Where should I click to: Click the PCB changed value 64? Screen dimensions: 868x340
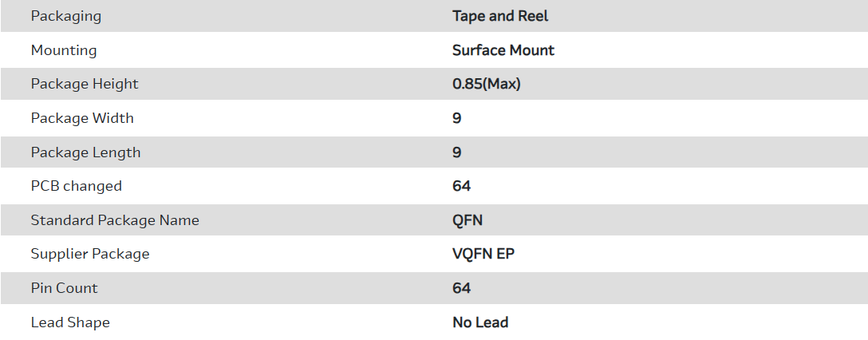coord(461,186)
